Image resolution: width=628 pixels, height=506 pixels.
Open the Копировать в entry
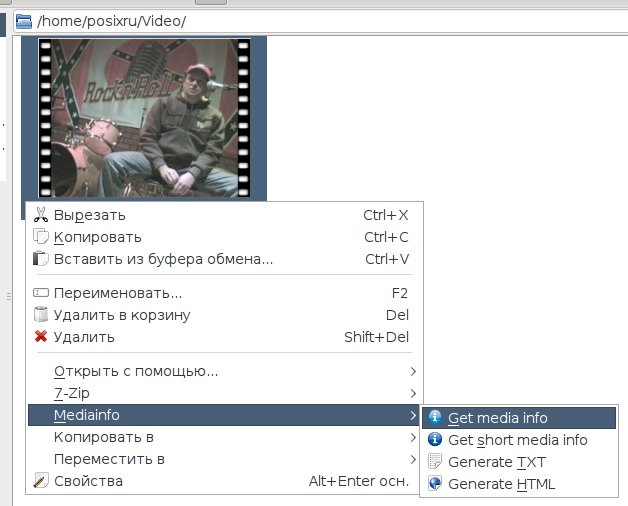pyautogui.click(x=224, y=437)
